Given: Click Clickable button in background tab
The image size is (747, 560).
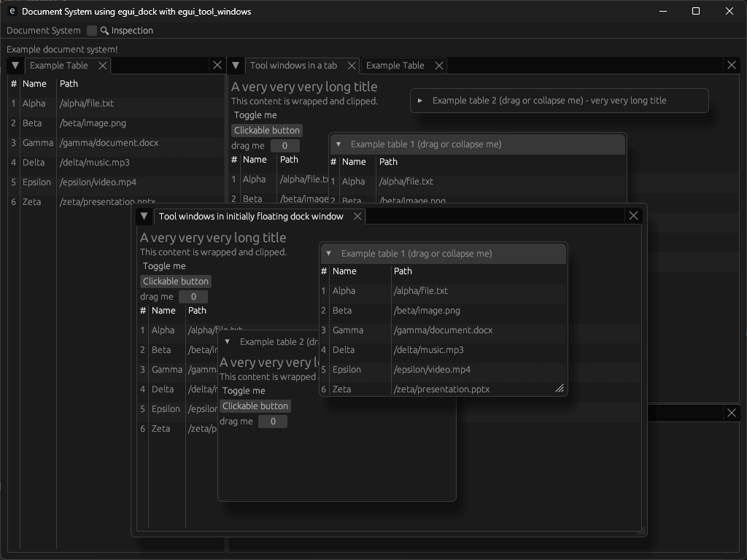Looking at the screenshot, I should [267, 131].
